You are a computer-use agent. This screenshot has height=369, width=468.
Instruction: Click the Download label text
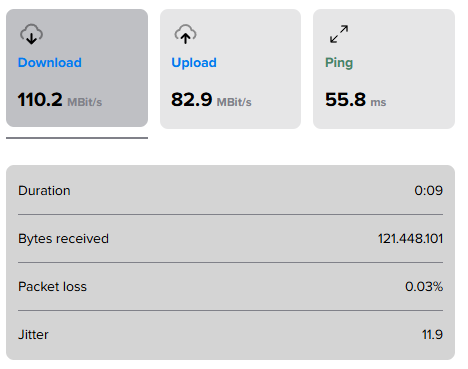50,63
